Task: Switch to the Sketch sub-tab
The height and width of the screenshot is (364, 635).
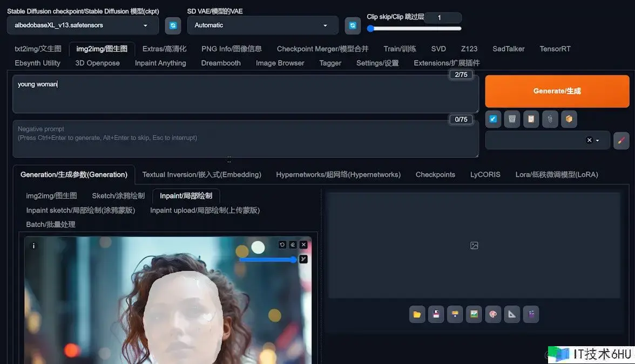Action: pos(118,196)
